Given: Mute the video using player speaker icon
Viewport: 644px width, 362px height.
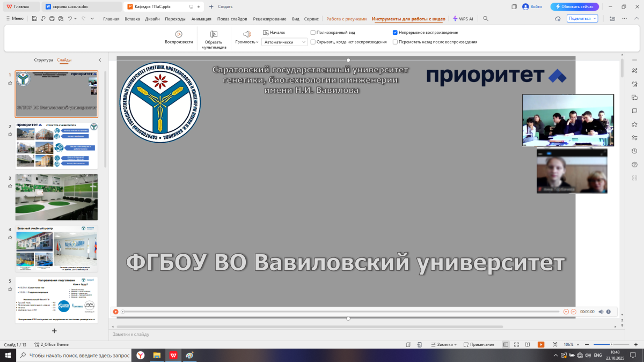Looking at the screenshot, I should 601,312.
